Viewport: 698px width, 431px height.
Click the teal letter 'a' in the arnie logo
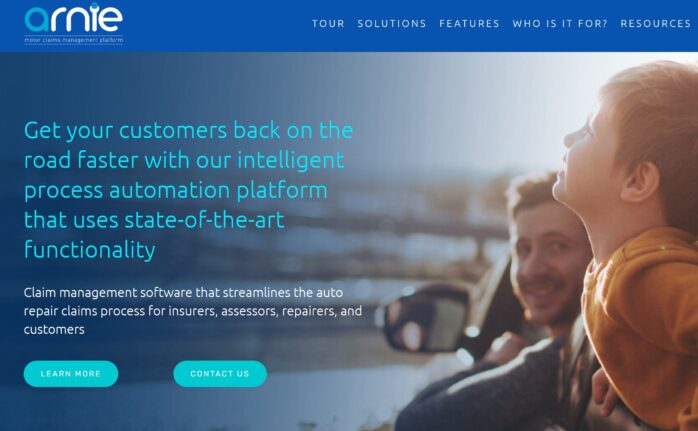(37, 20)
